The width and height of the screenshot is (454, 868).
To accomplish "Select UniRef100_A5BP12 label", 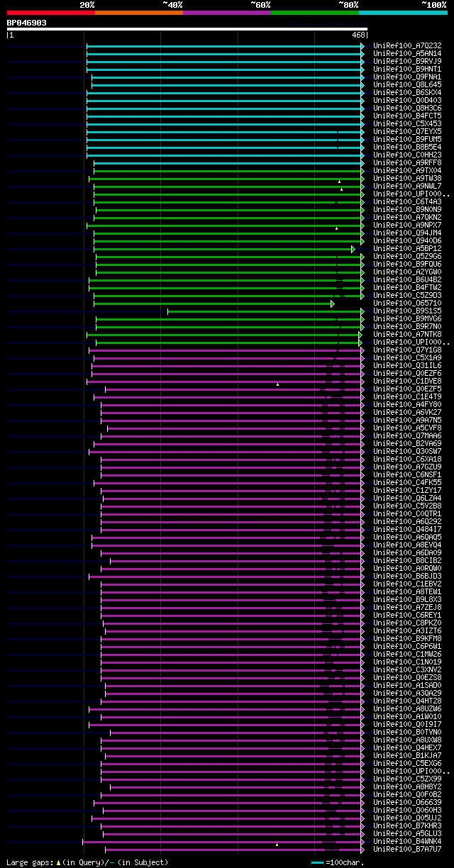I will pos(407,249).
